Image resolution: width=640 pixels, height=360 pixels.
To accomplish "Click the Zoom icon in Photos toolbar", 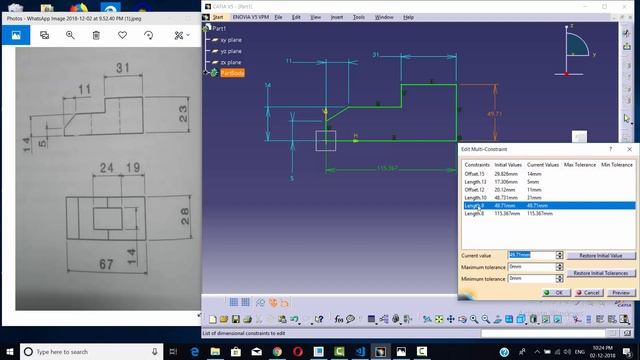I will pyautogui.click(x=70, y=36).
